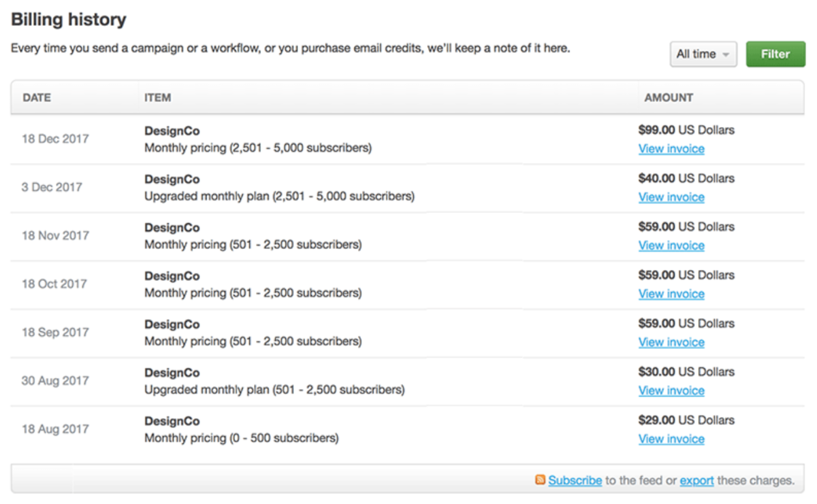Click the ITEM column header
This screenshot has height=504, width=817.
[x=157, y=98]
